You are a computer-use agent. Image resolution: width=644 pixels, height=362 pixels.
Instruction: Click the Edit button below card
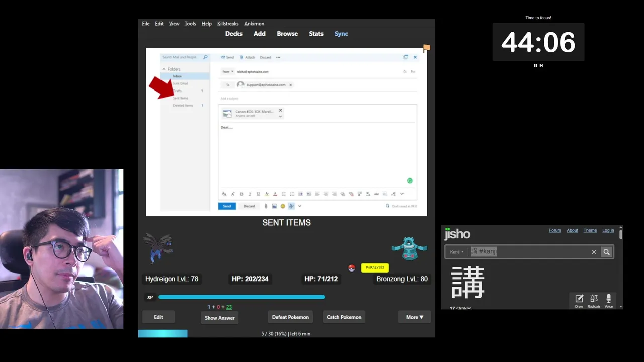158,317
